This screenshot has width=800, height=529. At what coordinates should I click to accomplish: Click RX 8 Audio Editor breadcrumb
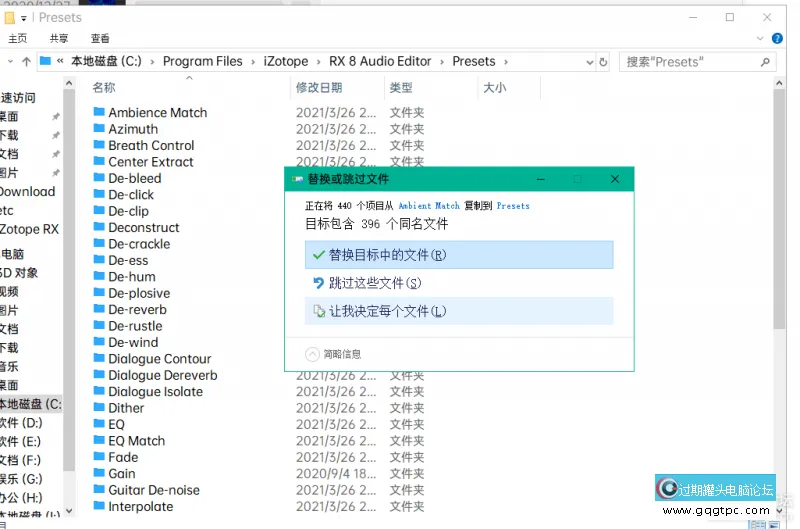[x=380, y=62]
